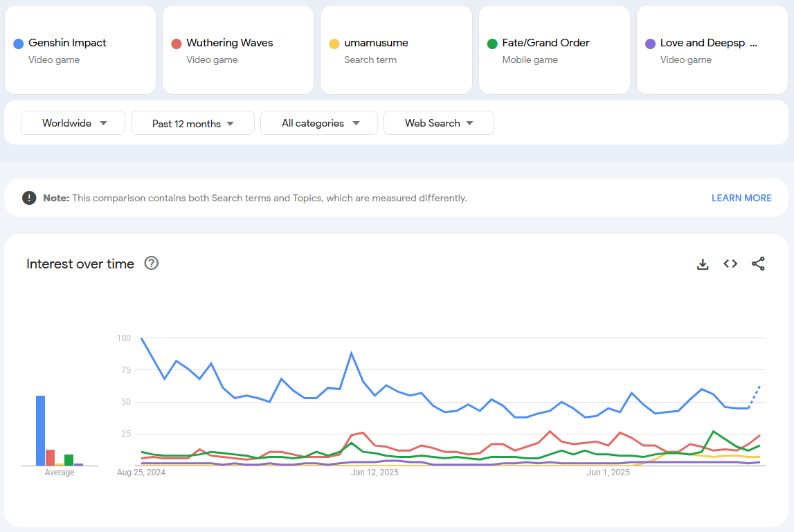Edit the umamusume search term
794x532 pixels.
[x=396, y=50]
